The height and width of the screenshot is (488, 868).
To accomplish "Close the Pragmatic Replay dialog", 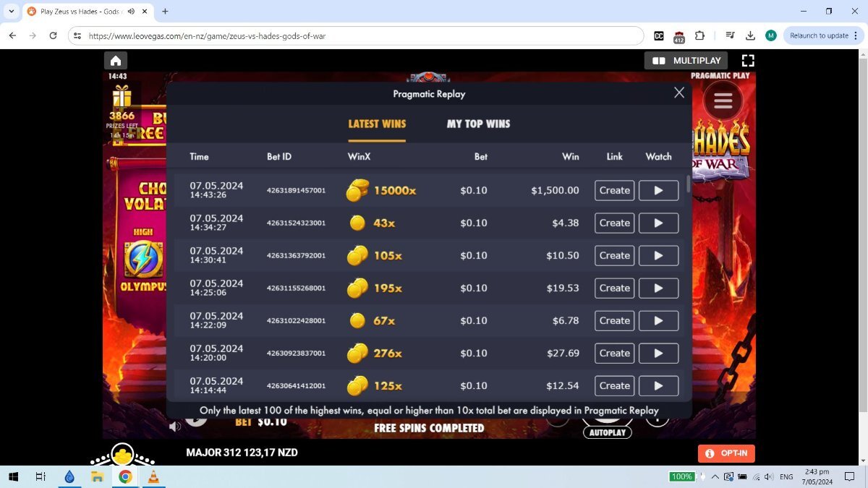I will (679, 93).
